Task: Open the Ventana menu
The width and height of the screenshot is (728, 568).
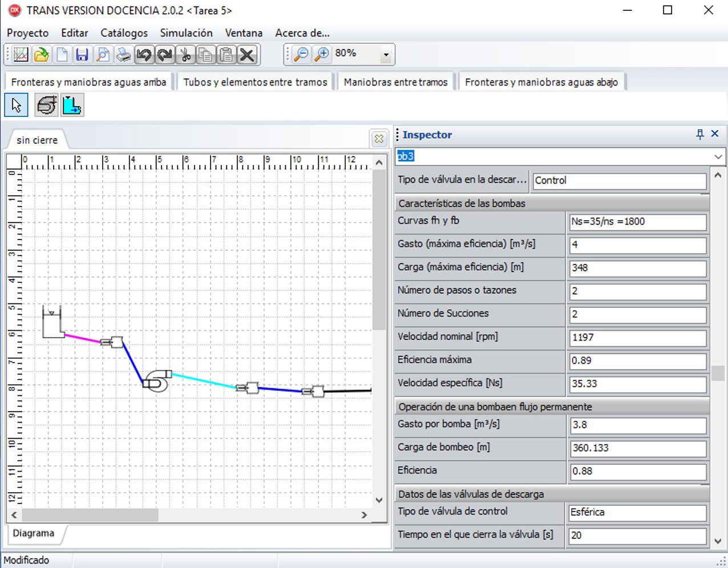Action: 244,33
